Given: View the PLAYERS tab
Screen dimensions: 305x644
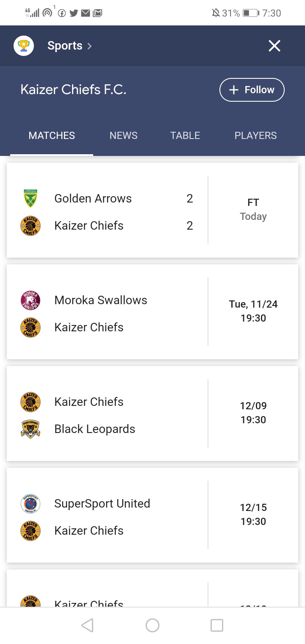Looking at the screenshot, I should pyautogui.click(x=255, y=136).
